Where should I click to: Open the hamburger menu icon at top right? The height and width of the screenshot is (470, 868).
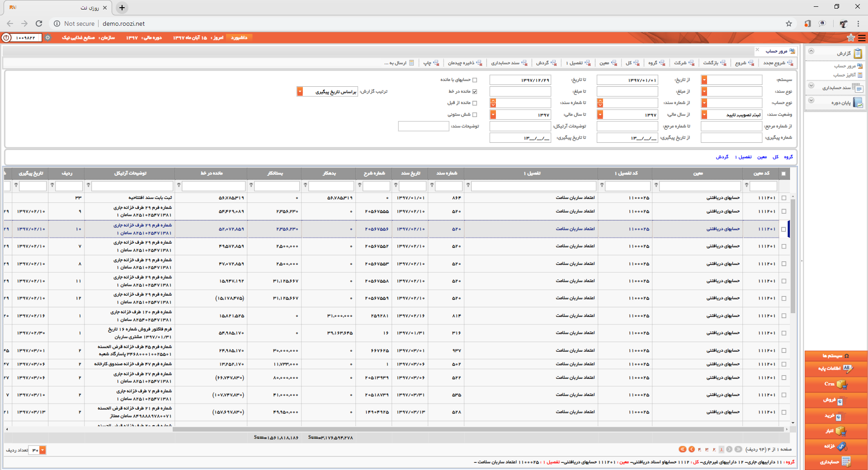[862, 38]
